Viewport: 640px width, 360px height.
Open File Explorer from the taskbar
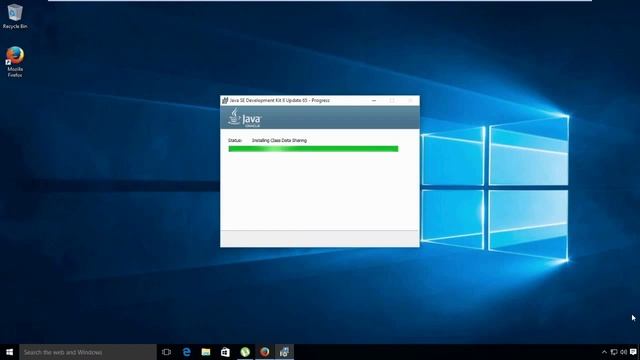click(206, 352)
